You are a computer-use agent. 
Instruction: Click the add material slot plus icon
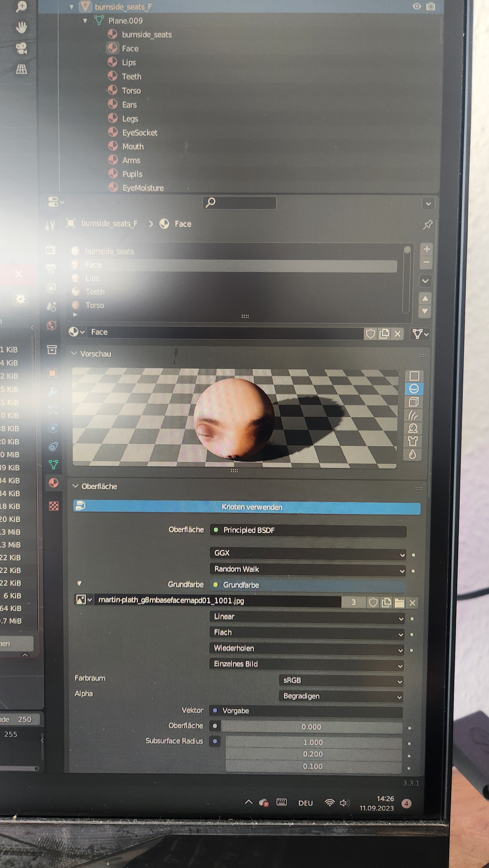427,249
